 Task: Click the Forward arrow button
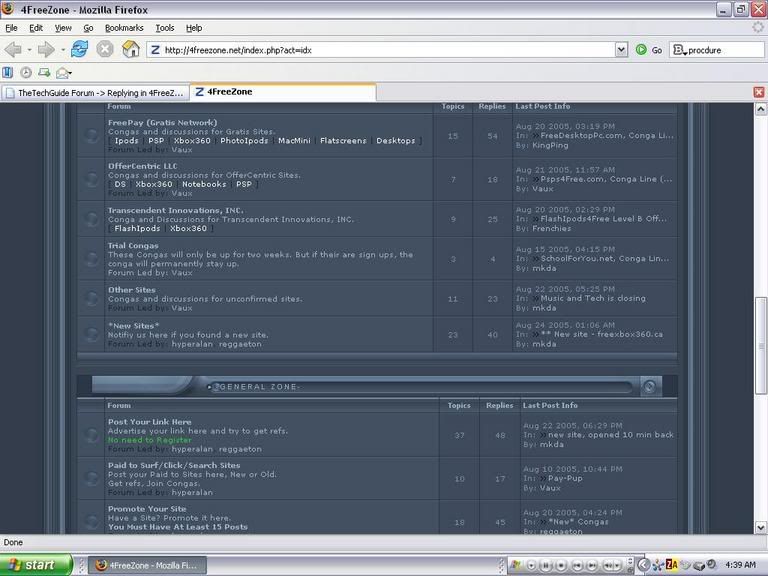(x=44, y=49)
